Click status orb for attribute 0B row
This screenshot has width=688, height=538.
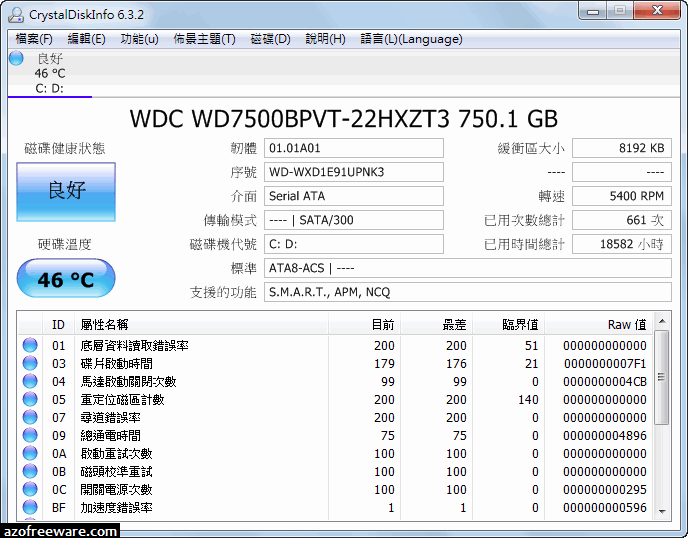(30, 471)
